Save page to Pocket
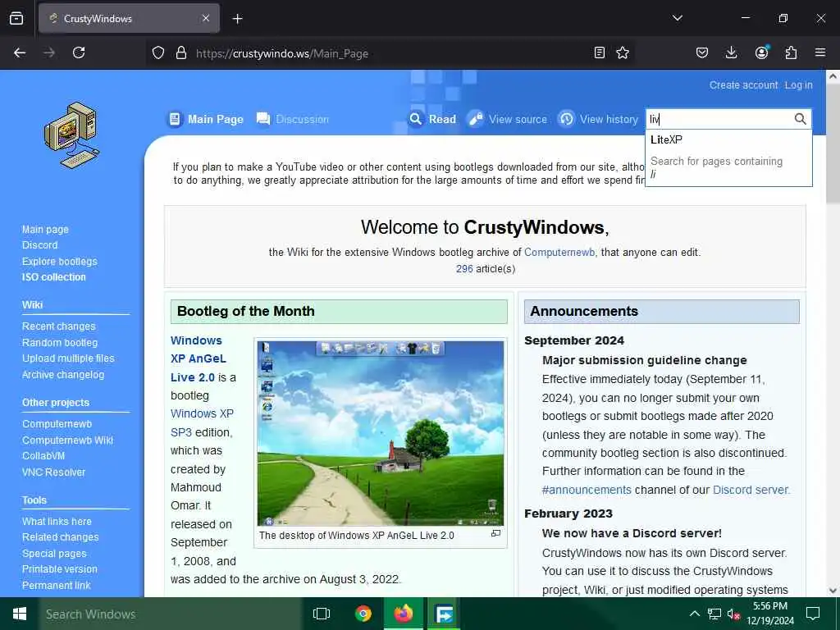 pos(702,52)
